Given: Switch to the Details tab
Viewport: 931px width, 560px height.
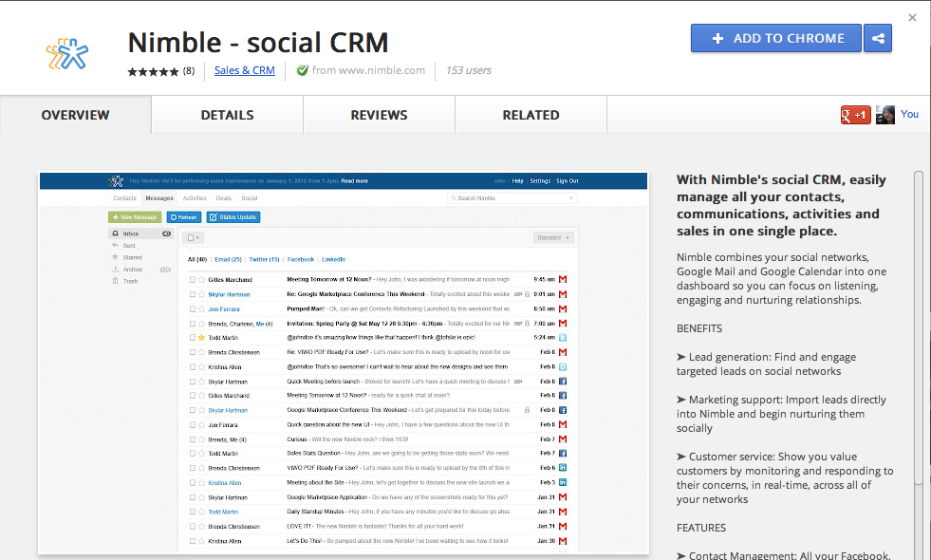Looking at the screenshot, I should pos(228,115).
